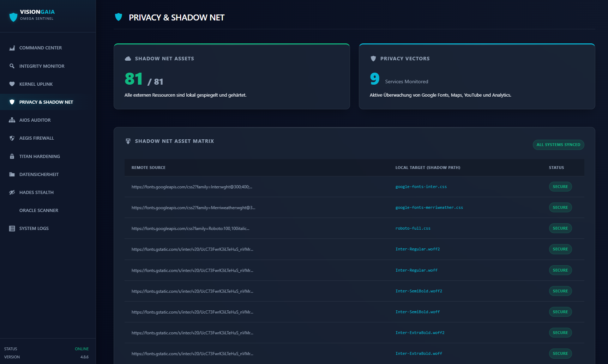The image size is (608, 364).
Task: Select Privacy & Shadow Net in sidebar
Action: pyautogui.click(x=46, y=102)
